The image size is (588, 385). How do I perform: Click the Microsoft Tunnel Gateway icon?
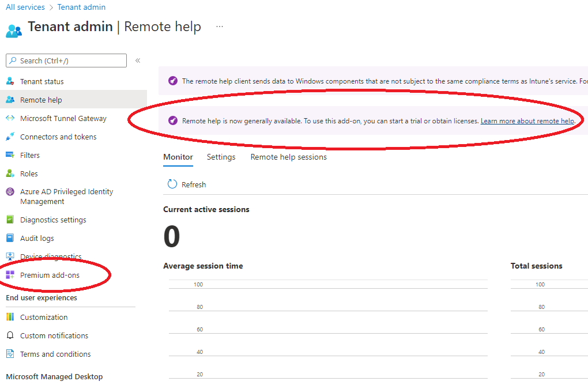point(10,118)
